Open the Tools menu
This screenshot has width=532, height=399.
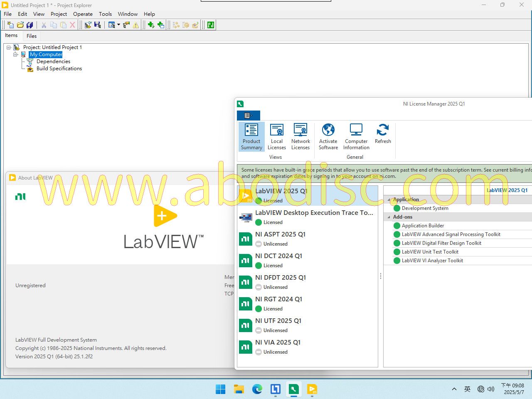[105, 14]
